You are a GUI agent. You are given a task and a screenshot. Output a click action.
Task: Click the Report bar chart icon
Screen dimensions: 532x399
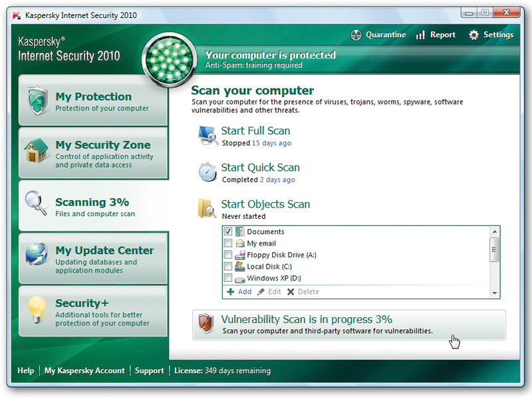(x=420, y=35)
